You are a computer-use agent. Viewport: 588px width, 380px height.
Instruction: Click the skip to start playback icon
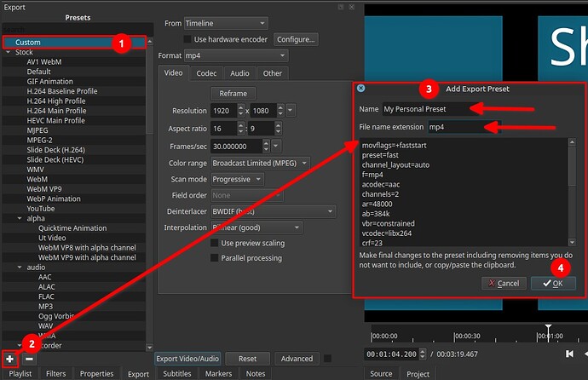(x=569, y=354)
